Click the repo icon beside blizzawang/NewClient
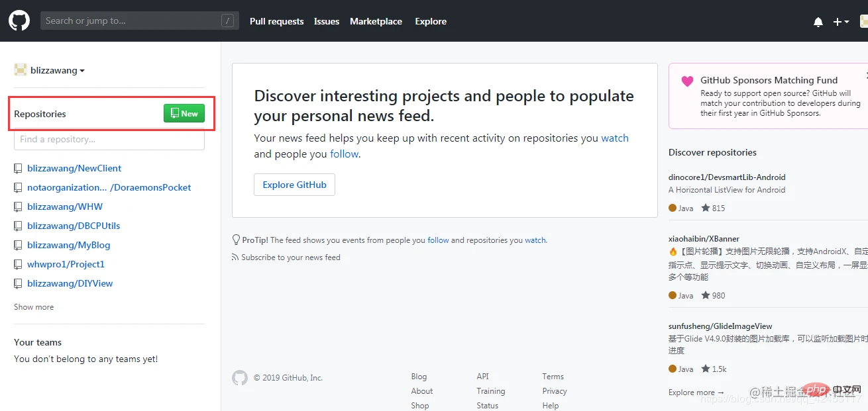 coord(19,169)
